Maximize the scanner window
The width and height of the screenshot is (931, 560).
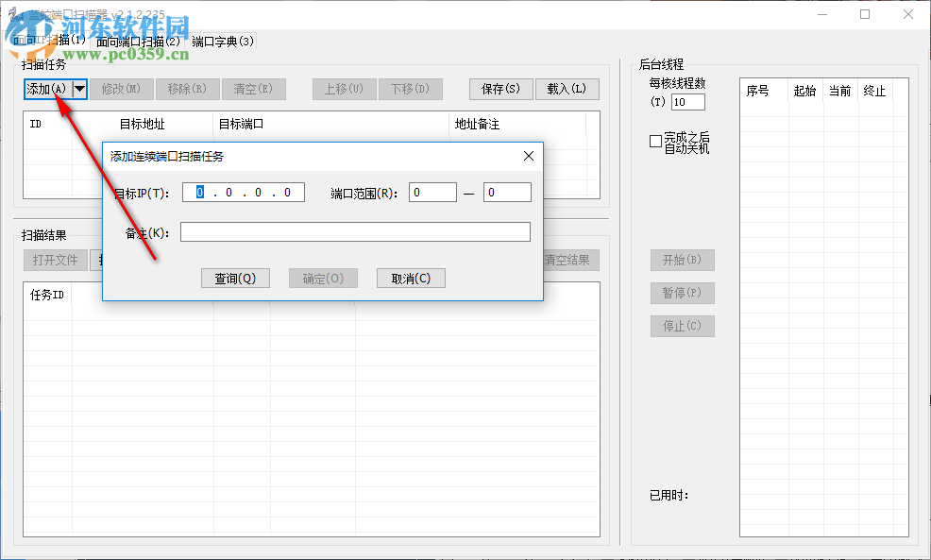865,14
